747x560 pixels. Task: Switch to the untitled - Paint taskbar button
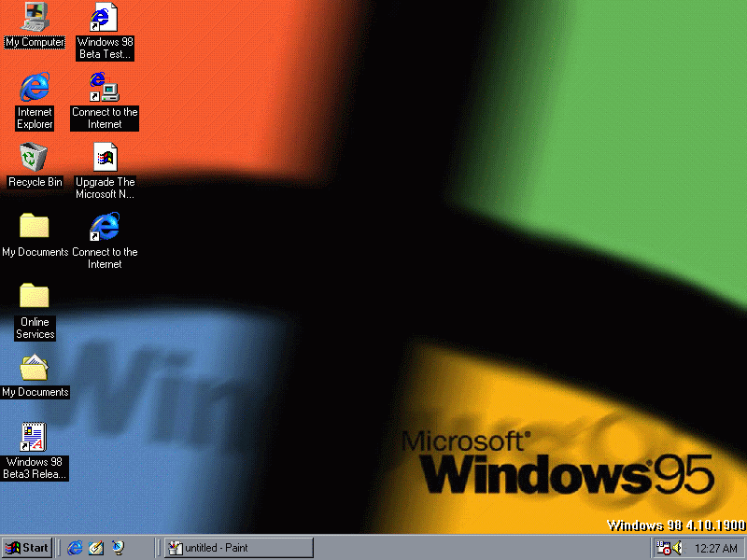click(x=239, y=548)
